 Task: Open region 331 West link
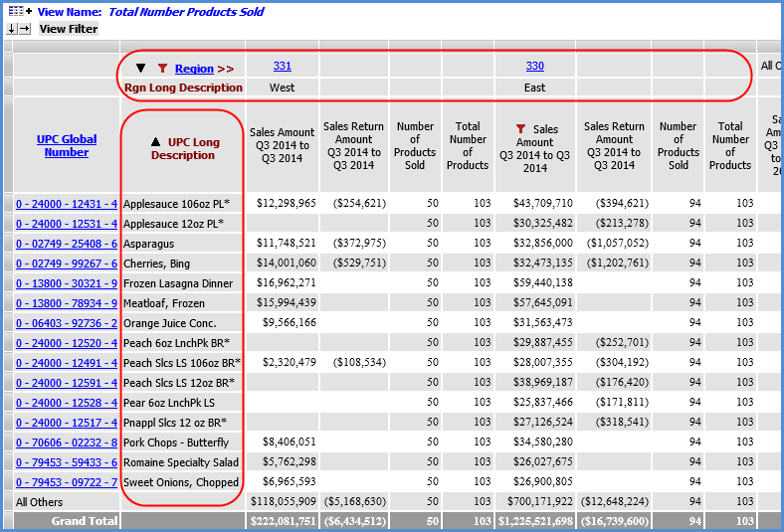(x=283, y=67)
